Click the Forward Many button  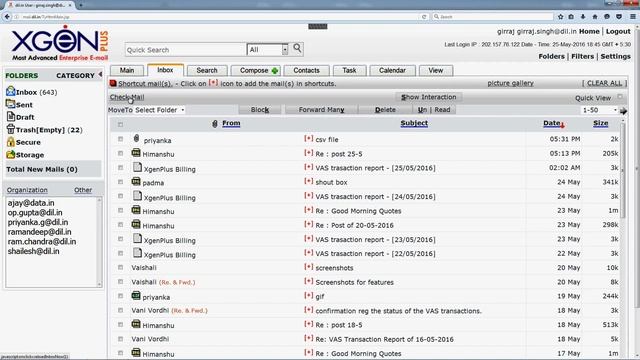coord(322,110)
